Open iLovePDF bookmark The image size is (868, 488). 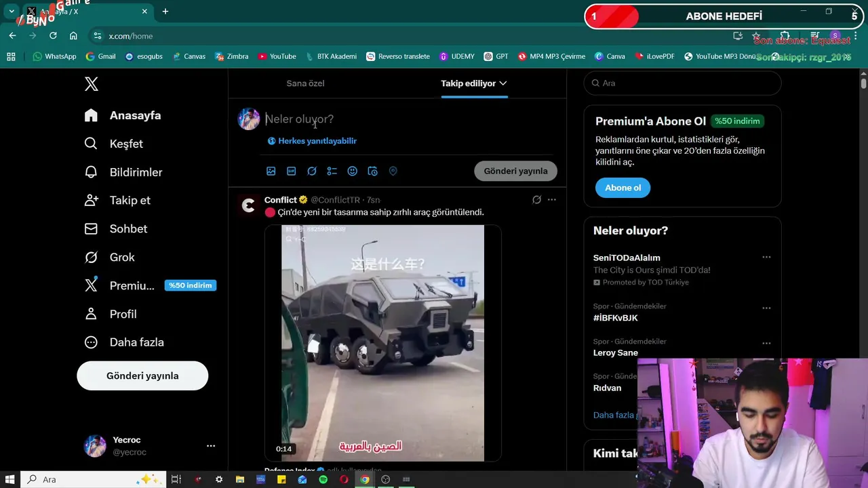point(654,57)
